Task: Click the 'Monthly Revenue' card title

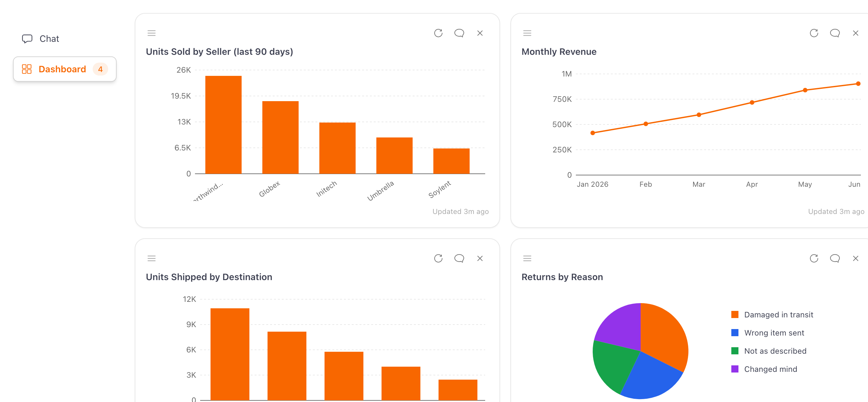Action: [x=559, y=52]
